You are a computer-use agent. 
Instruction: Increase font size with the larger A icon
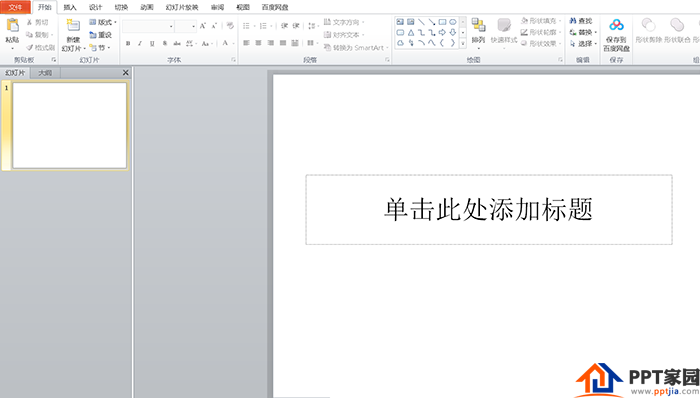203,26
